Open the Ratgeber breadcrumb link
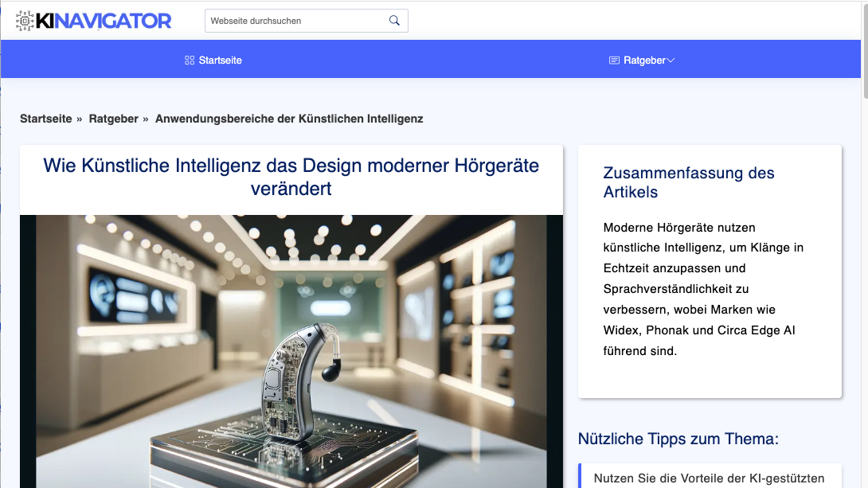 [x=114, y=119]
